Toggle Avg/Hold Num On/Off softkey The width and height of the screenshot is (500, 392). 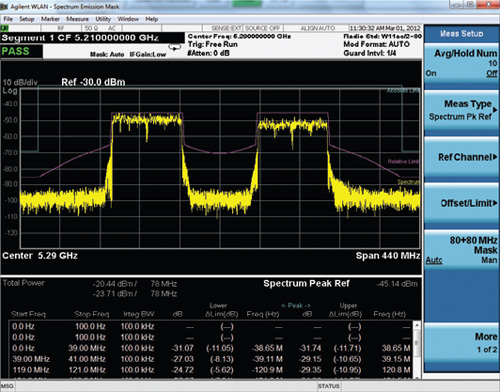click(462, 63)
